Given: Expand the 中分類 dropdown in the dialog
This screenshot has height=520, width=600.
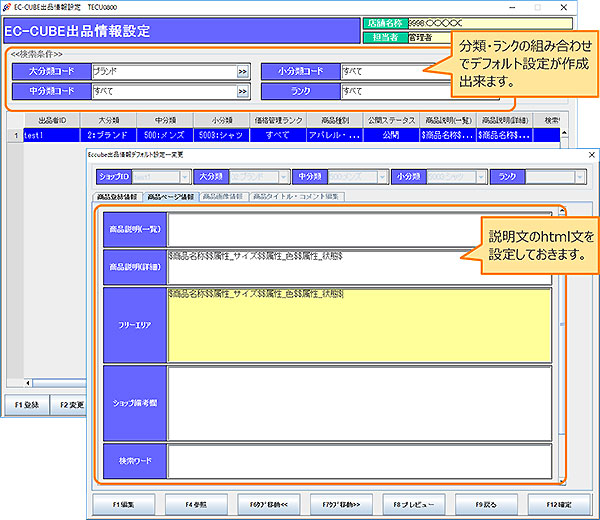Looking at the screenshot, I should point(379,176).
